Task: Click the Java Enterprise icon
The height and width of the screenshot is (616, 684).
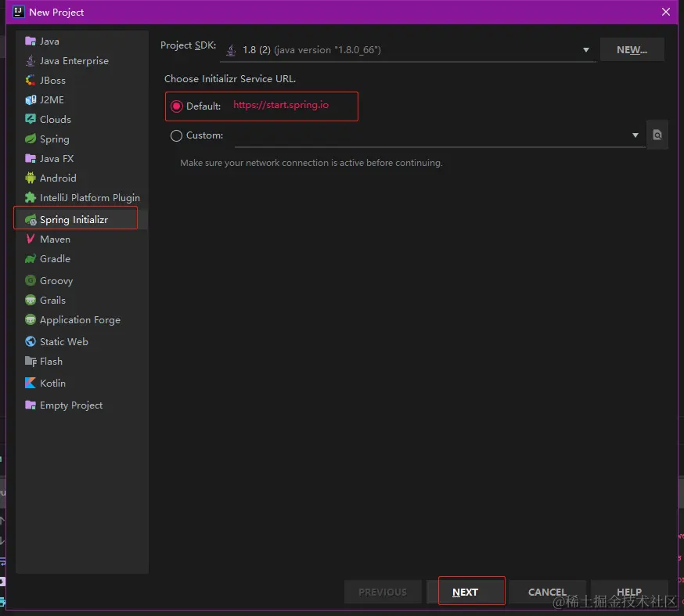Action: click(30, 60)
